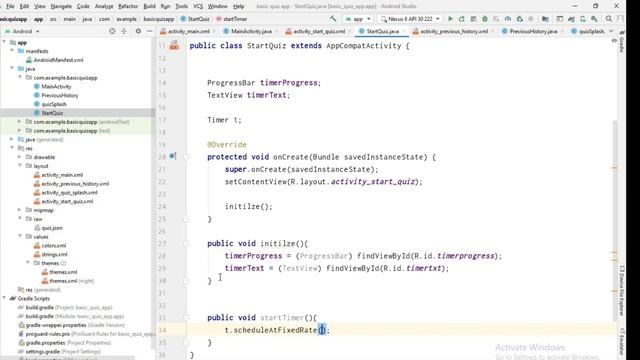Open the Nexus 6 API 30 device dropdown
The image size is (640, 360).
410,19
